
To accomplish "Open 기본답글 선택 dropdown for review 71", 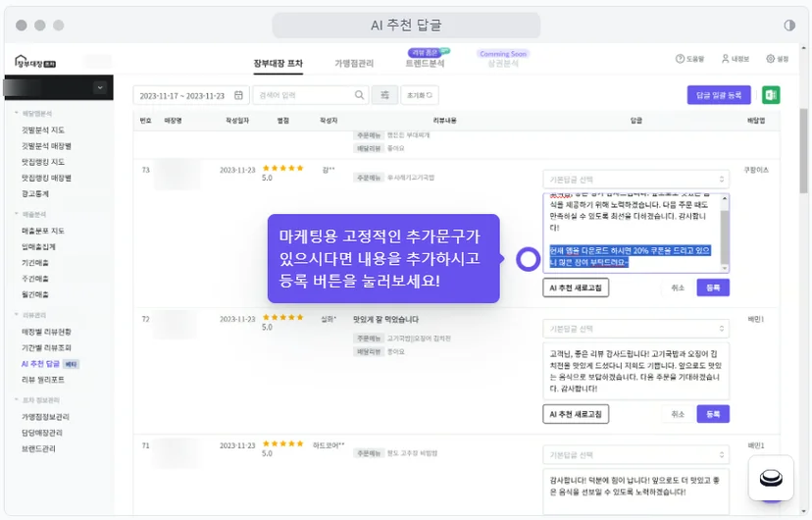I will [635, 454].
